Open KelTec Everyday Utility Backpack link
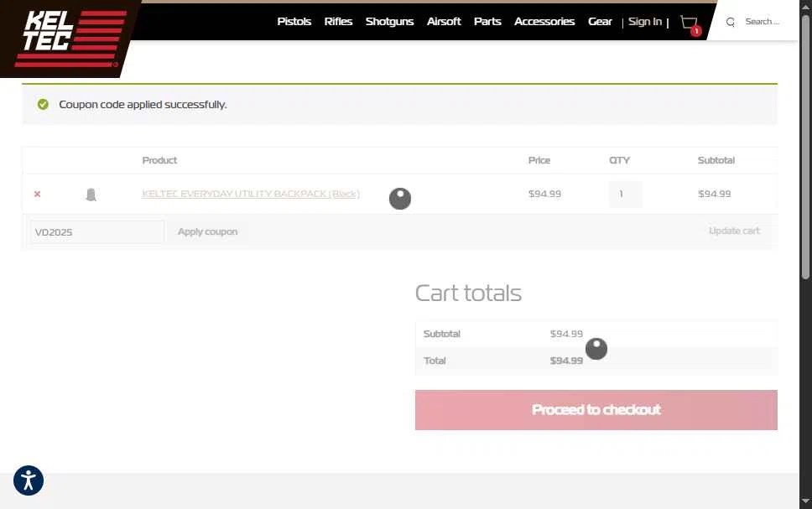 coord(251,194)
